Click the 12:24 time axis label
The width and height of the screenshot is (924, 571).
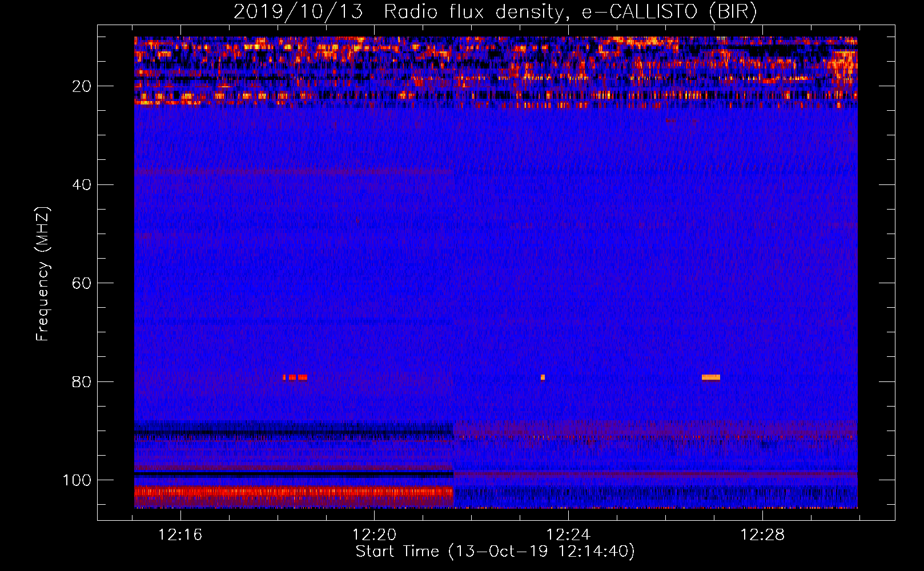click(569, 535)
